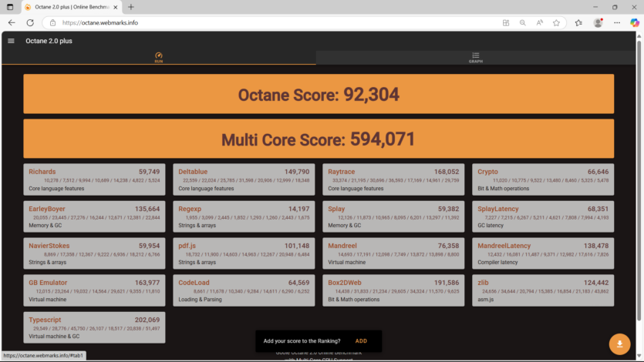Select the pdf.js benchmark title
This screenshot has height=362, width=644.
pyautogui.click(x=187, y=246)
